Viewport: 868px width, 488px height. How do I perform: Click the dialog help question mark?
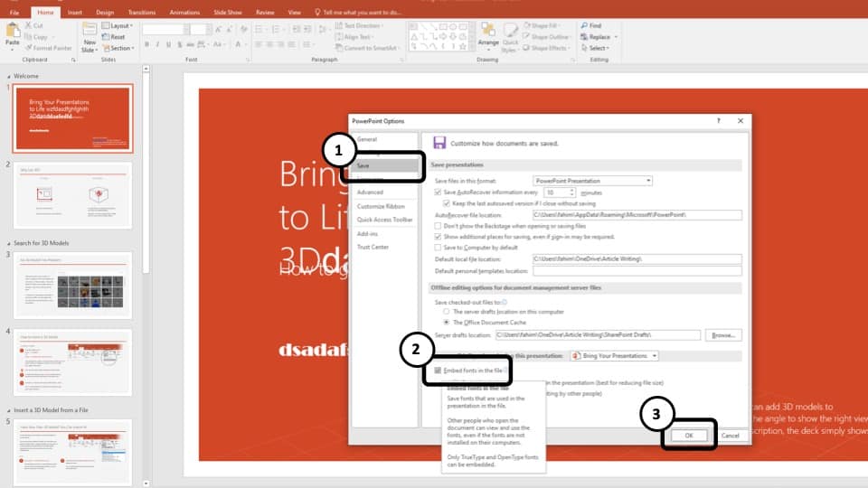[x=719, y=120]
